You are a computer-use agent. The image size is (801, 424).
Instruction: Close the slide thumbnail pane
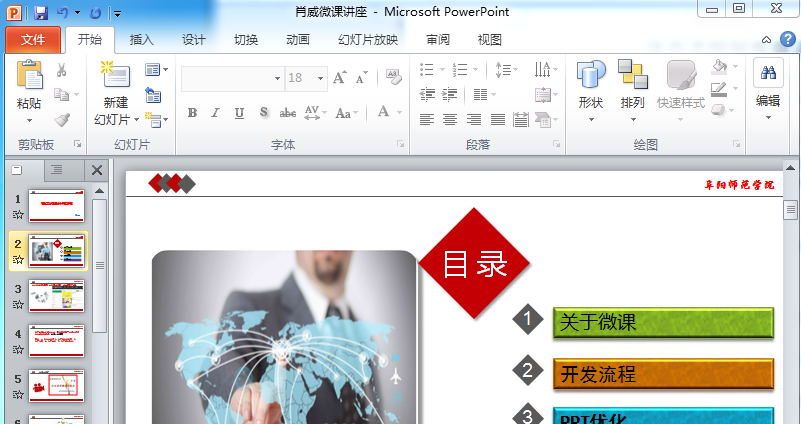[97, 170]
